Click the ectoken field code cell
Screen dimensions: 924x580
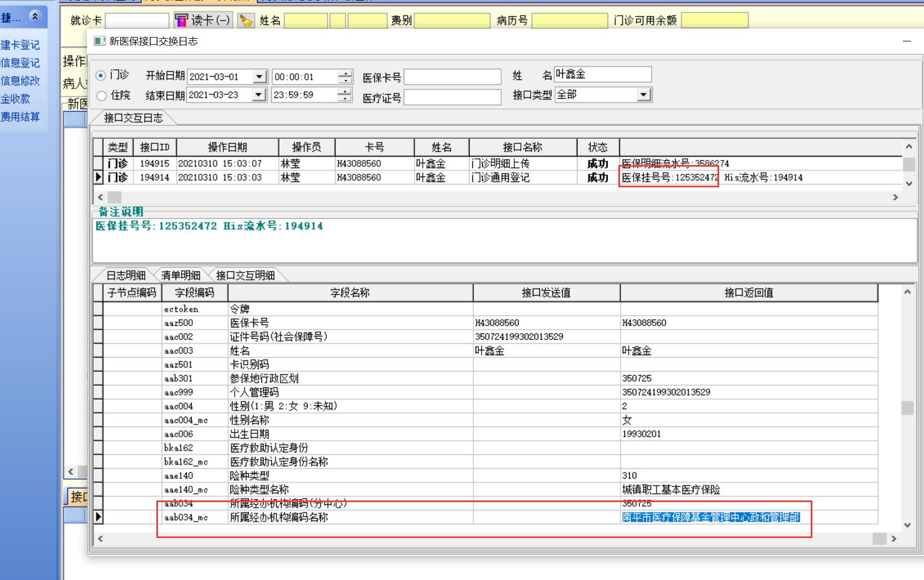(194, 309)
